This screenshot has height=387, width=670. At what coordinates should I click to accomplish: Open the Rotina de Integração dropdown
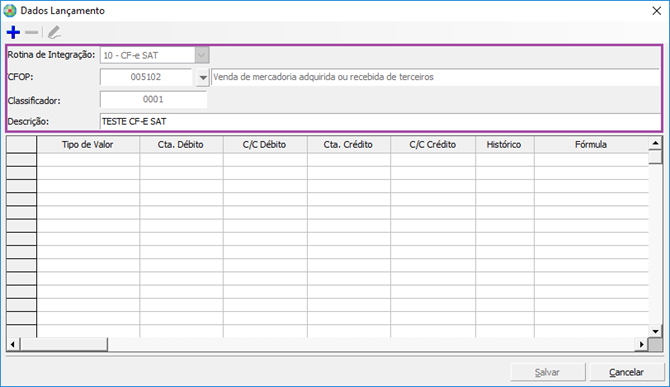(x=202, y=55)
